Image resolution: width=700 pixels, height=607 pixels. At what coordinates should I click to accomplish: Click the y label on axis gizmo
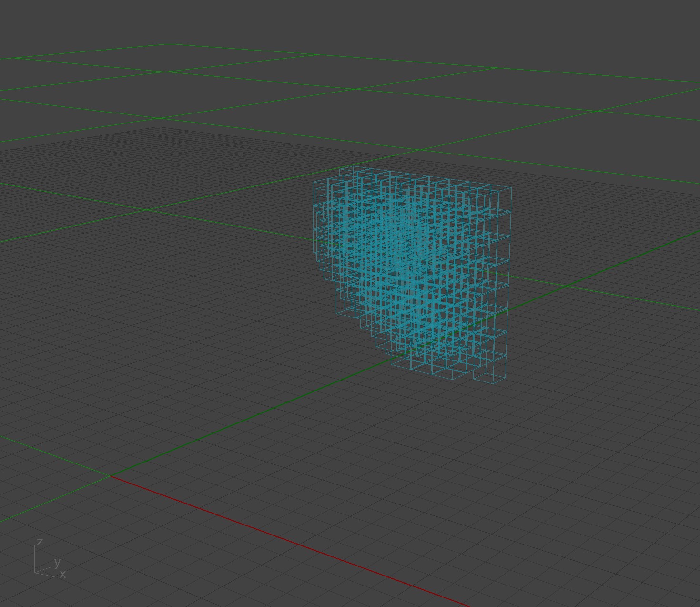tap(58, 563)
